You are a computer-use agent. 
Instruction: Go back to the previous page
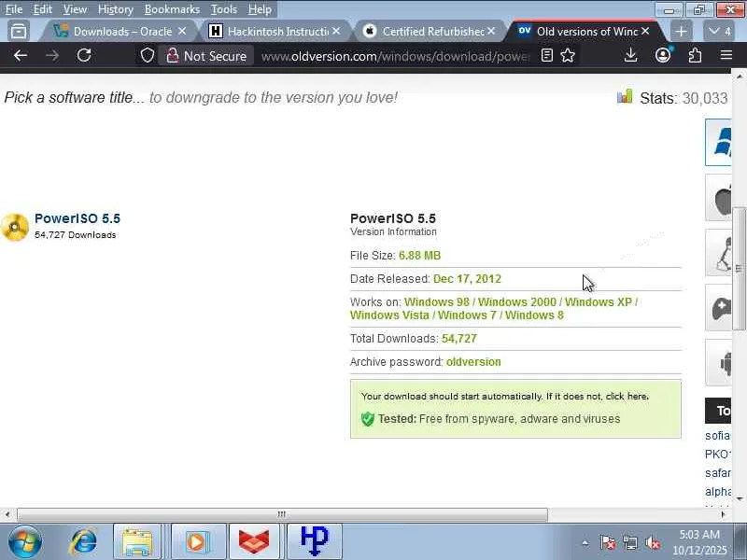tap(20, 56)
